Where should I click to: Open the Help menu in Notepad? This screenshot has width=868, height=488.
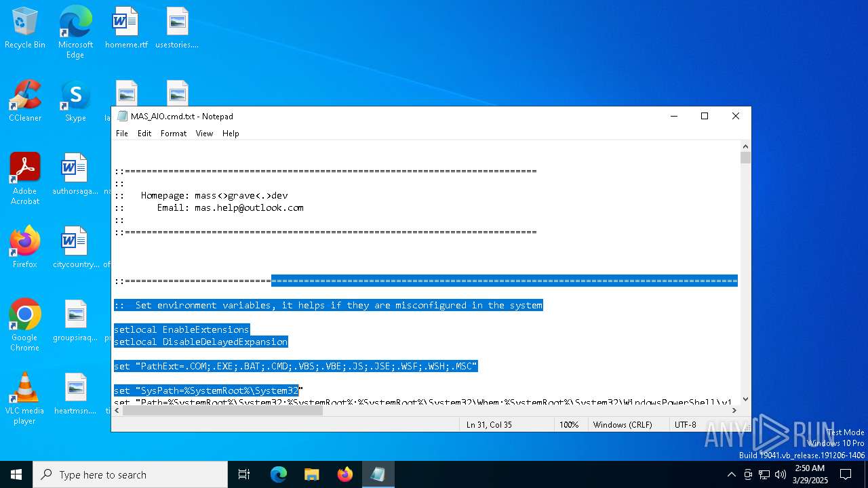(231, 134)
